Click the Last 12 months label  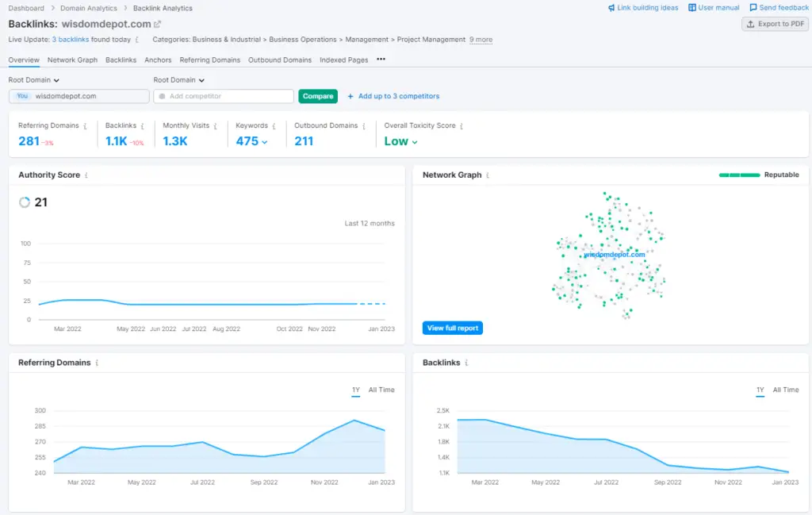(x=370, y=223)
